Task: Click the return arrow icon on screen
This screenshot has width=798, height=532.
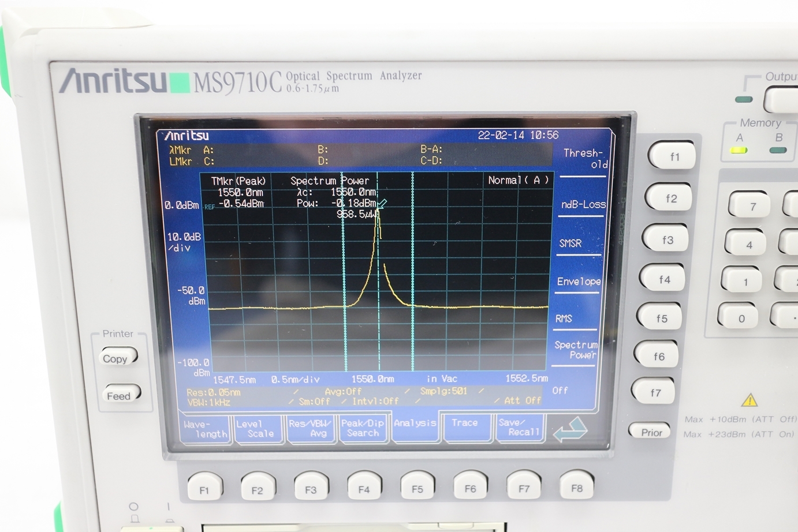Action: (570, 430)
